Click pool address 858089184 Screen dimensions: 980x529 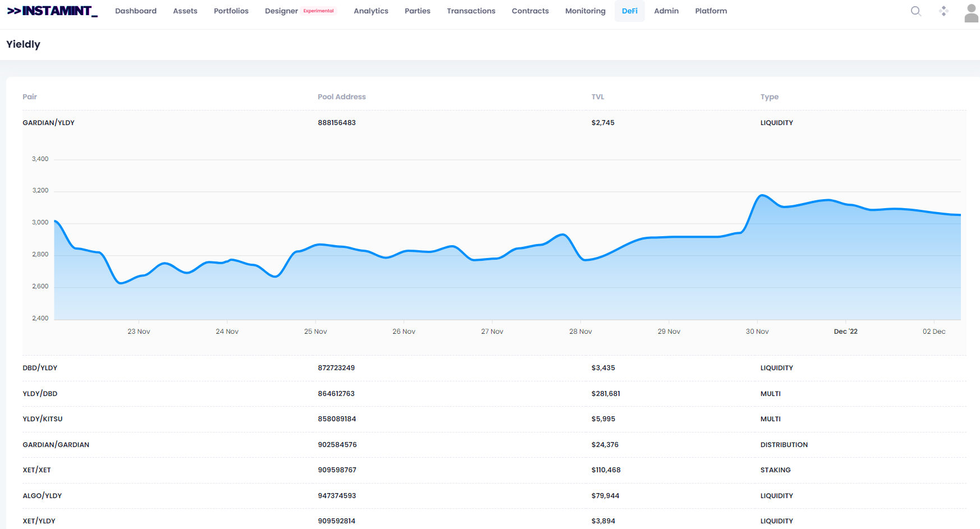[x=337, y=419]
